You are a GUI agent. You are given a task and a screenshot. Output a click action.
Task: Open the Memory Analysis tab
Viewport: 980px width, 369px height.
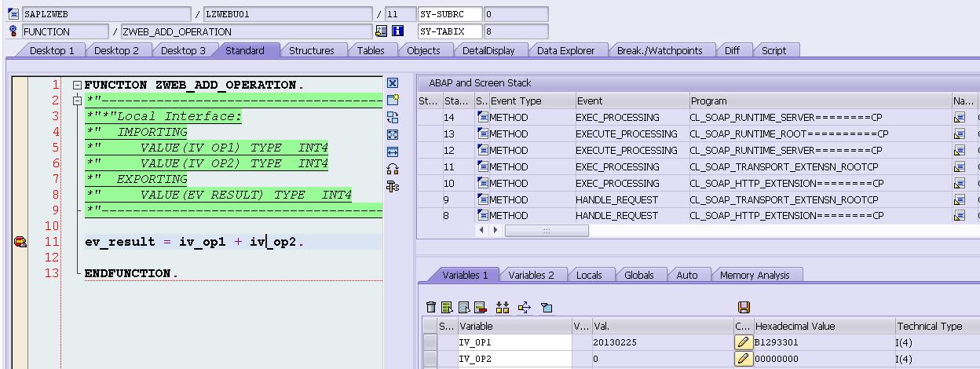755,275
